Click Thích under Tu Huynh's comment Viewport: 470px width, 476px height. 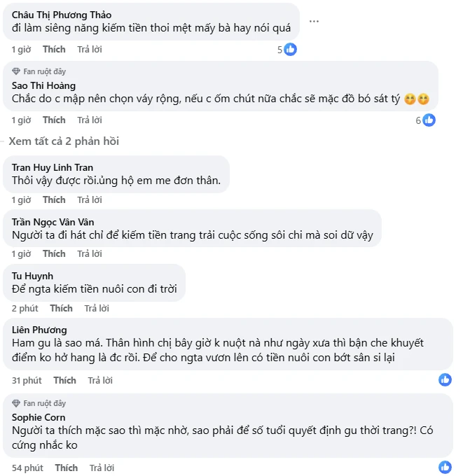pos(61,309)
